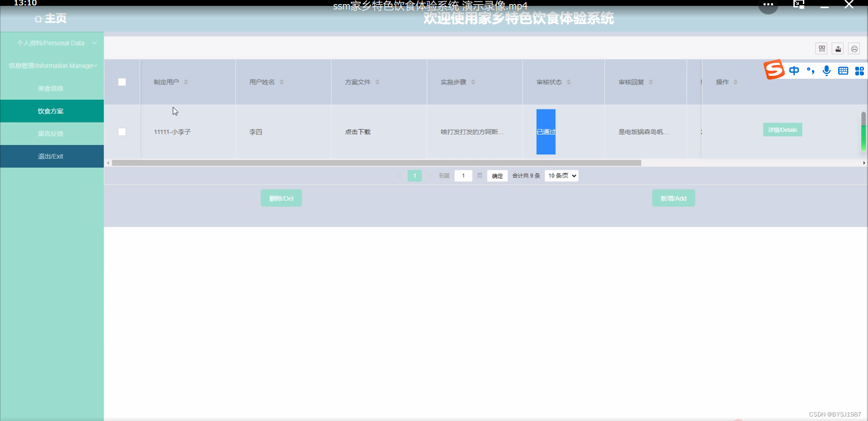Open 留言反馈 in the sidebar
Image resolution: width=868 pixels, height=421 pixels.
[x=52, y=134]
